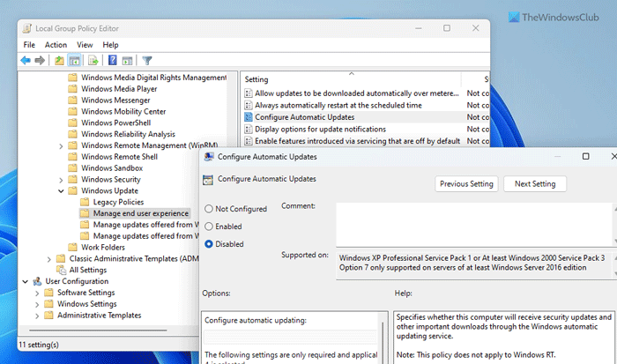Select Legacy Policies folder in tree
Image resolution: width=617 pixels, height=364 pixels.
[118, 203]
